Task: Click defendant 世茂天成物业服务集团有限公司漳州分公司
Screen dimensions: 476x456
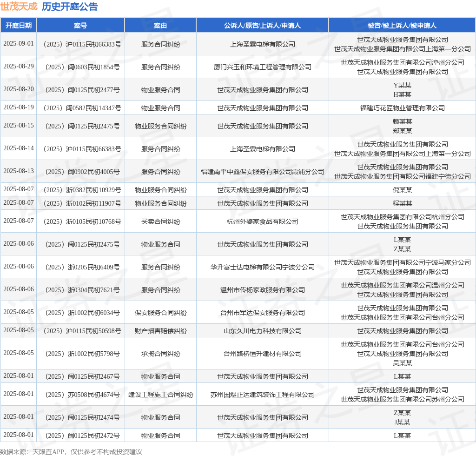Action: click(x=402, y=62)
